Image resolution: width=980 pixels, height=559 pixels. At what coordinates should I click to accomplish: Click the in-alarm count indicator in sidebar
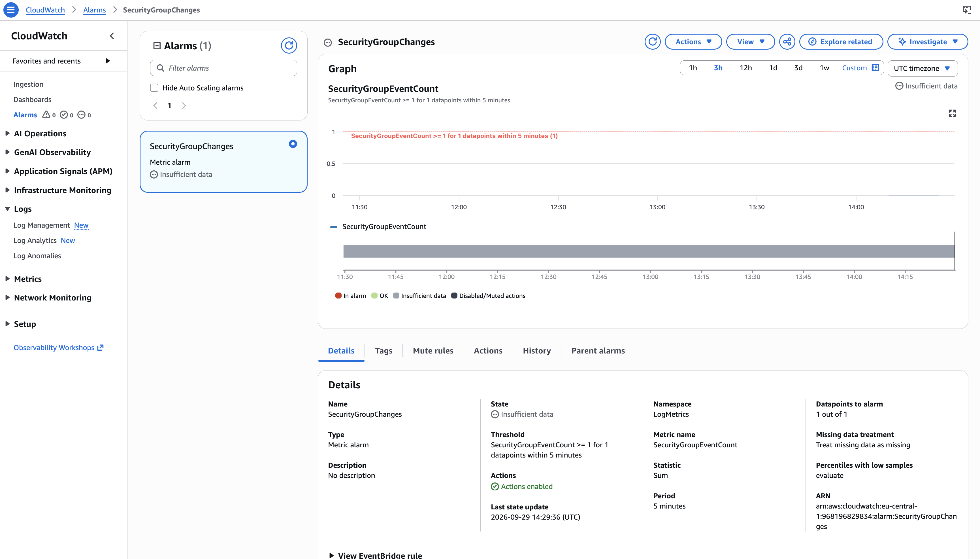tap(49, 115)
